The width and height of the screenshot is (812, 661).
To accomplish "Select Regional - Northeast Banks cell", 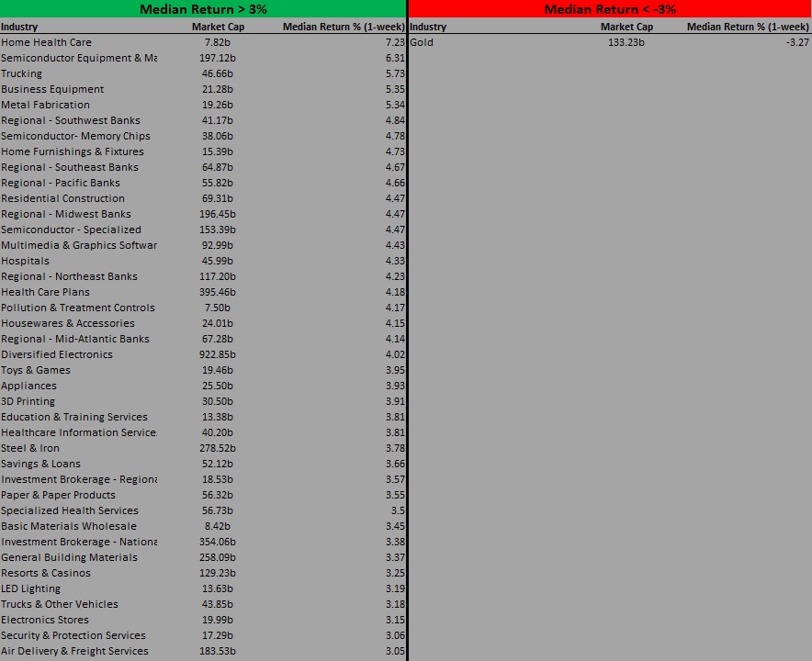I will point(70,276).
